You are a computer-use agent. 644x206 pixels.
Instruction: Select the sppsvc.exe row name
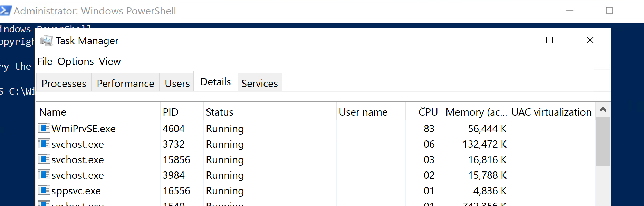coord(76,191)
